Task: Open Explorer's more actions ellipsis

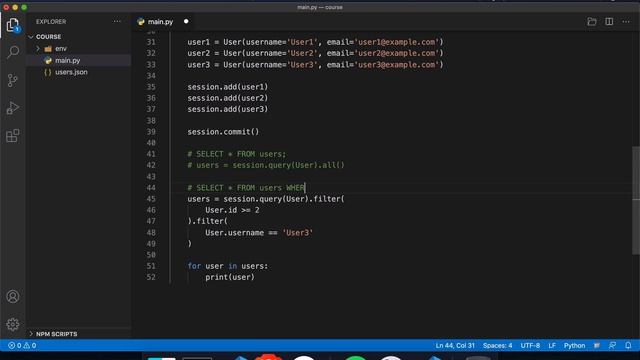Action: 117,22
